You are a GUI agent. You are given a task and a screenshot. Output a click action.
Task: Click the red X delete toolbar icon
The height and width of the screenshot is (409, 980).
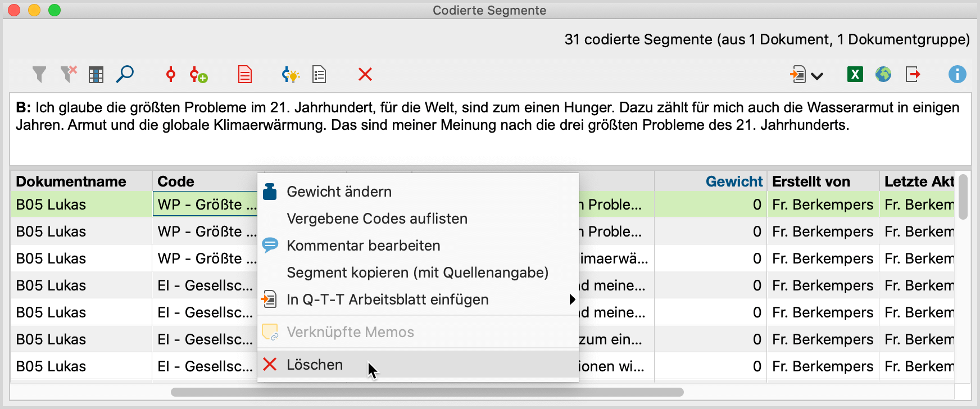365,74
